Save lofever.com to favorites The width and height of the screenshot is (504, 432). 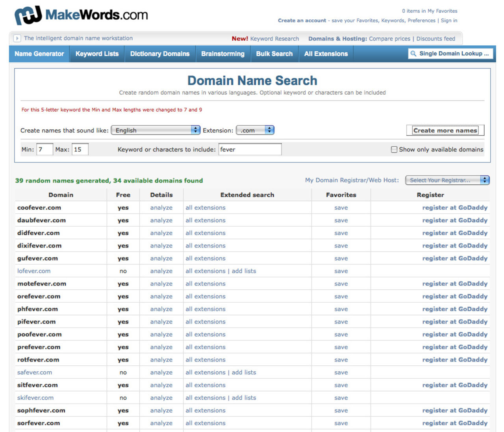[x=341, y=271]
